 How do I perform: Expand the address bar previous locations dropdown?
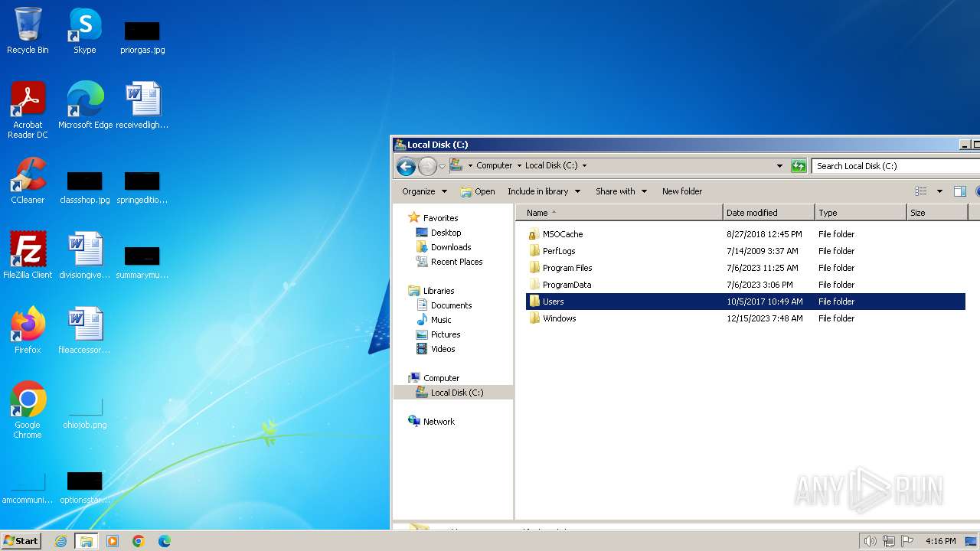click(779, 165)
